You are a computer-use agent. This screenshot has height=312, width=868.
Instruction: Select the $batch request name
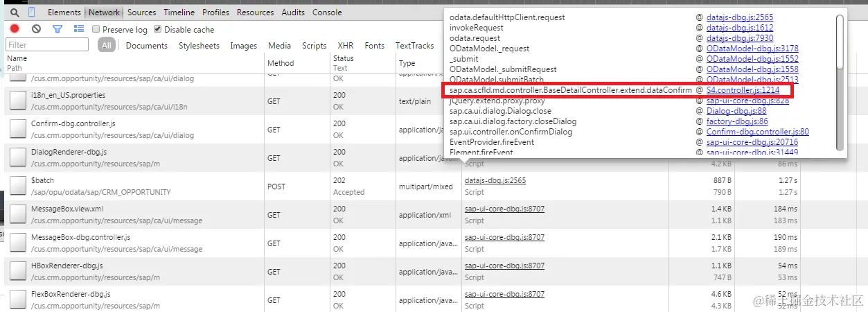coord(42,180)
